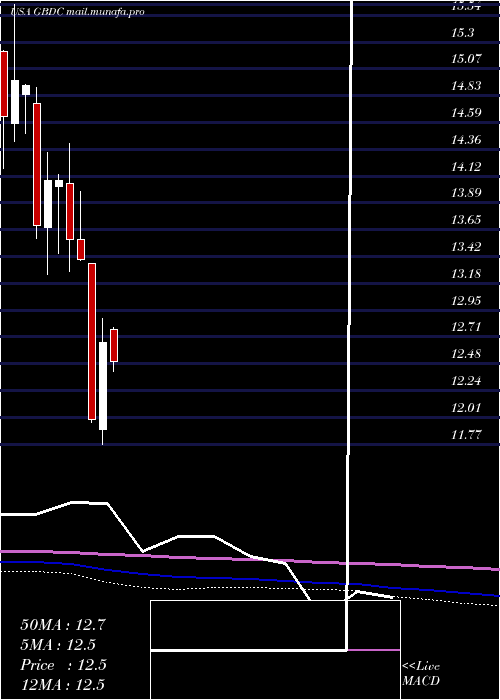Select the 12.48 price axis label
Image resolution: width=500 pixels, height=700 pixels.
tap(466, 354)
